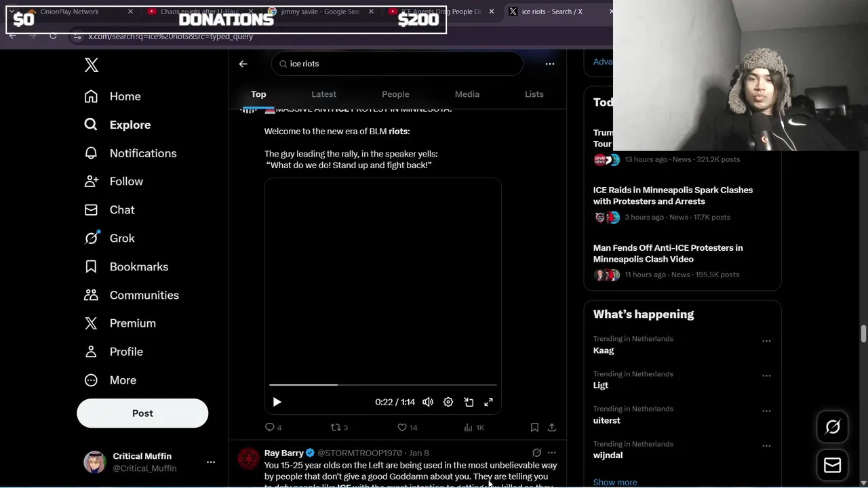This screenshot has width=868, height=488.
Task: Seek on the video progress bar
Action: click(383, 385)
